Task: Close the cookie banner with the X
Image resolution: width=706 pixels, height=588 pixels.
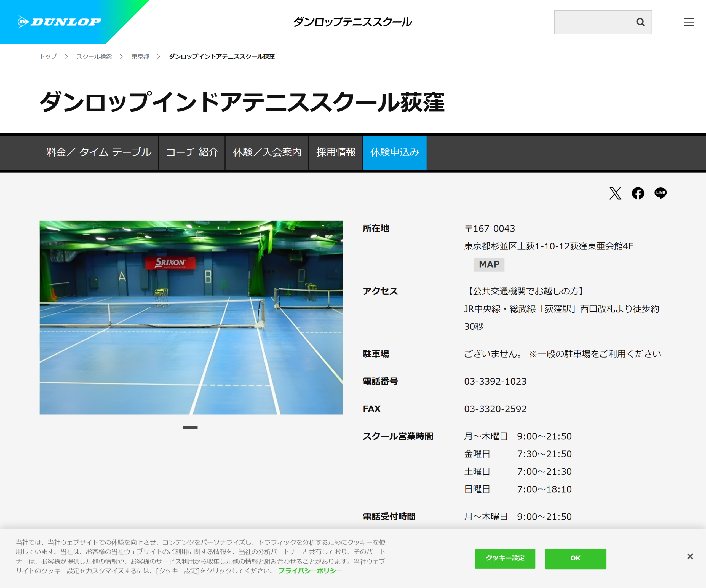Action: click(690, 556)
